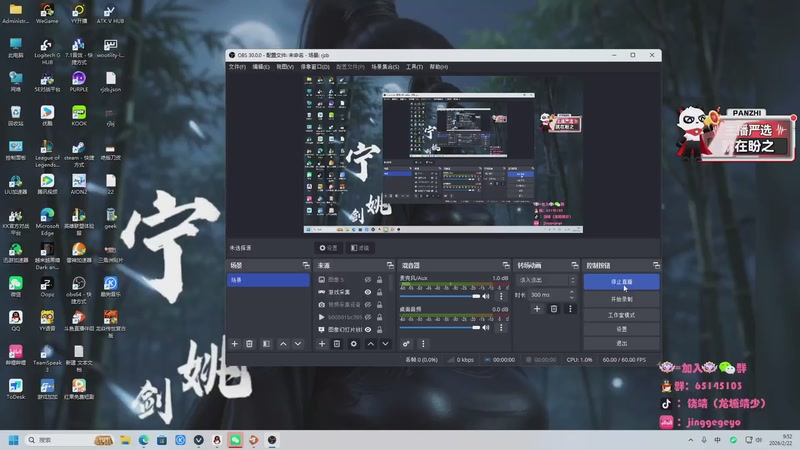Pop out the Controls dock panel
This screenshot has width=800, height=450.
[656, 265]
